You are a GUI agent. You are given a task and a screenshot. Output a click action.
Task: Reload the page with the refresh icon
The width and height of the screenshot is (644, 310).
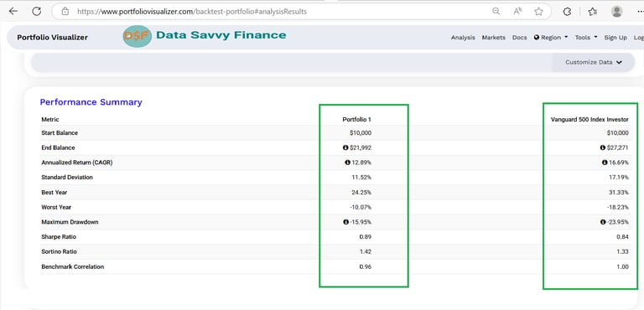point(37,11)
